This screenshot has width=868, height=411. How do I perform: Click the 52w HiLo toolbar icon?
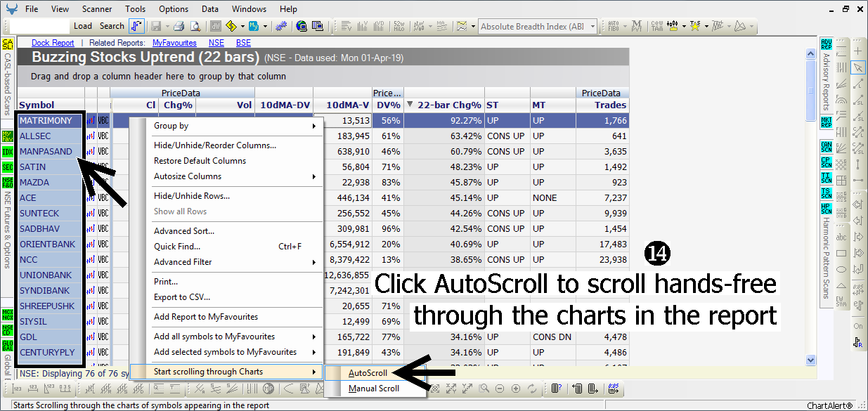click(399, 26)
